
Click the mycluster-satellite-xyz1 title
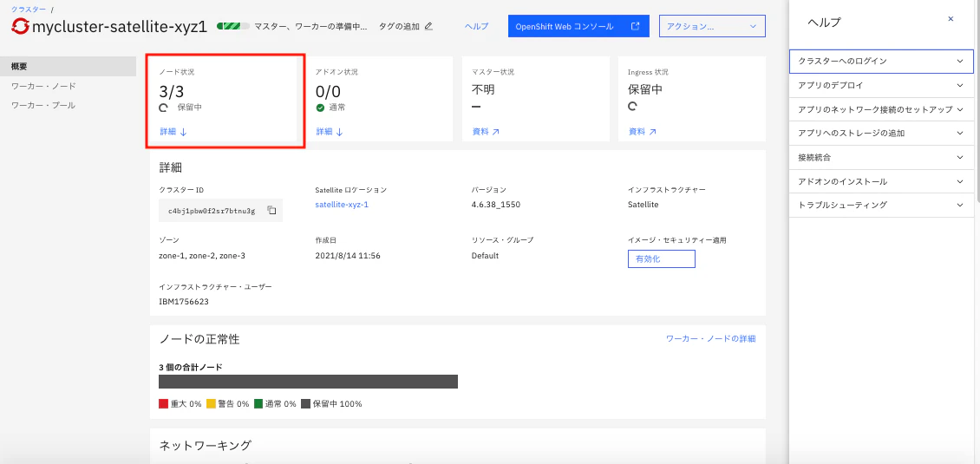pos(119,27)
